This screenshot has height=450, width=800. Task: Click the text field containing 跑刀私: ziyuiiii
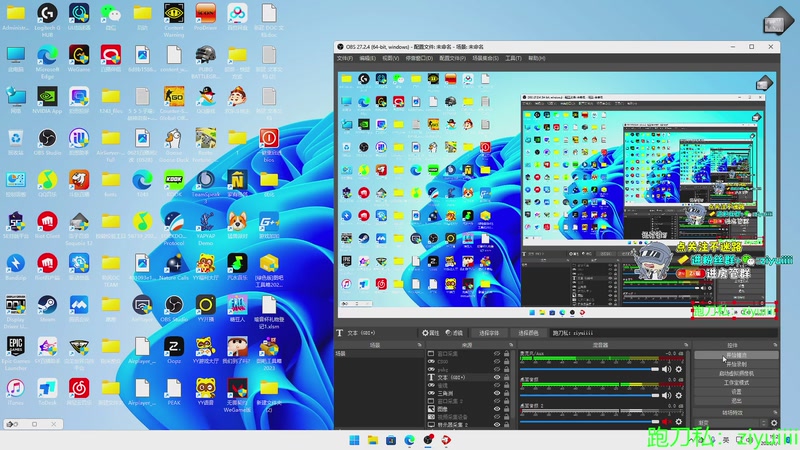pyautogui.click(x=663, y=333)
